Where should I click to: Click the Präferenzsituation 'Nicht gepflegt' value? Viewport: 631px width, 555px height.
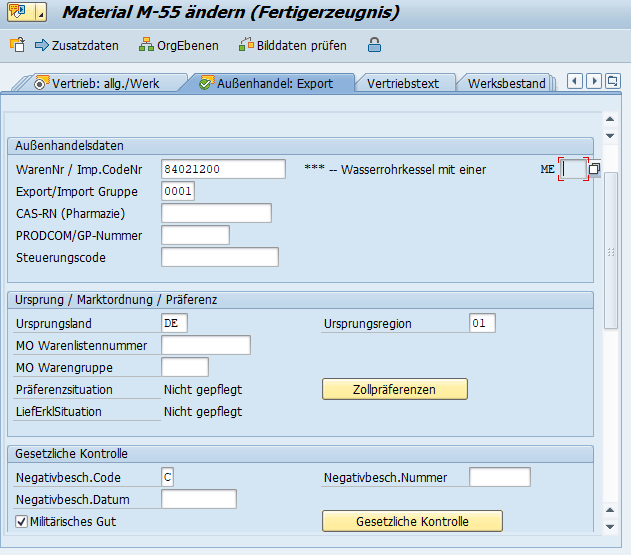[x=203, y=390]
